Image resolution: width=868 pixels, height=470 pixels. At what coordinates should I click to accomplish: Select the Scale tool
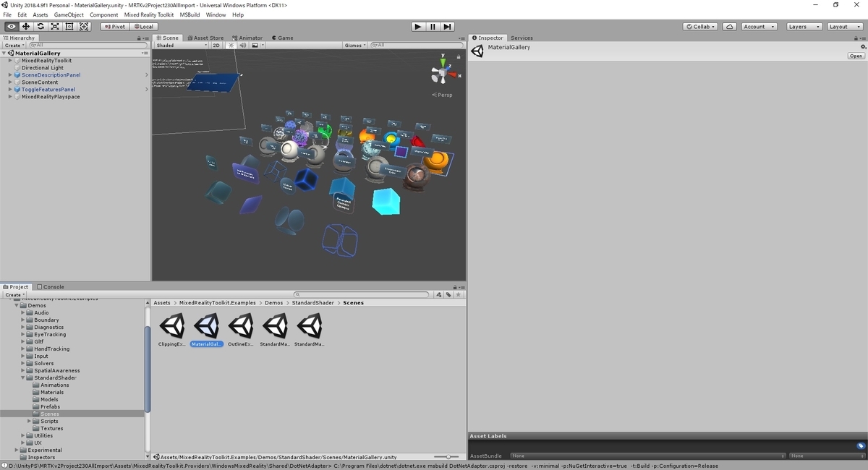point(55,26)
